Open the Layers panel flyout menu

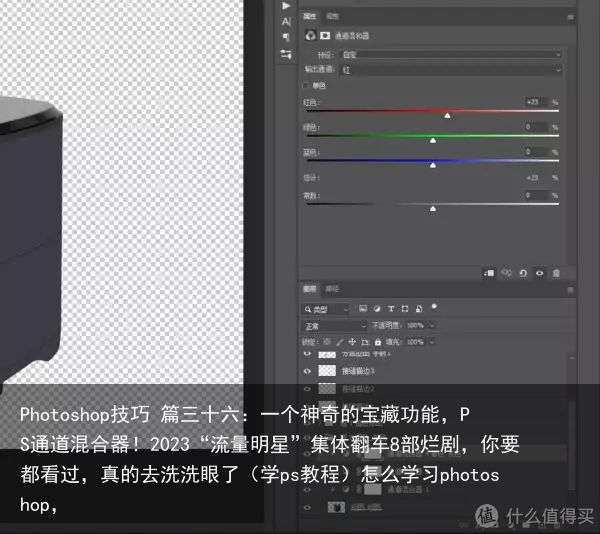[571, 290]
